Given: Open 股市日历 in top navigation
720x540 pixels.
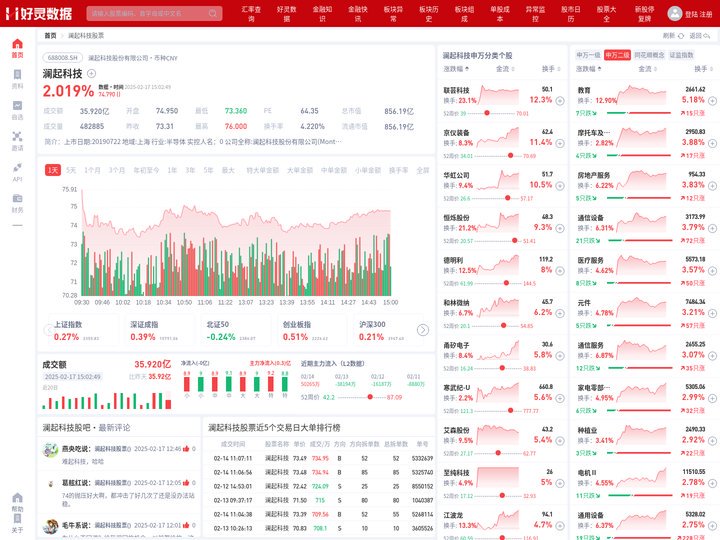Looking at the screenshot, I should 571,14.
